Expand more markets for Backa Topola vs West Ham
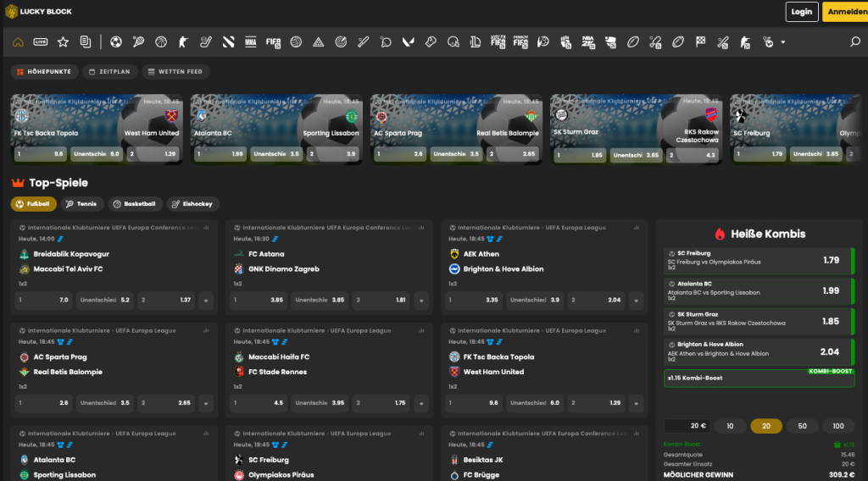Image resolution: width=868 pixels, height=481 pixels. [x=636, y=403]
